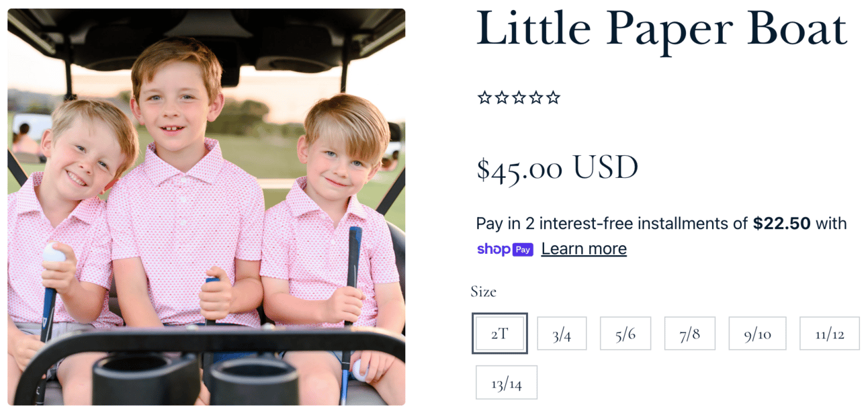
Task: Click the Little Paper Boat title
Action: (x=662, y=30)
